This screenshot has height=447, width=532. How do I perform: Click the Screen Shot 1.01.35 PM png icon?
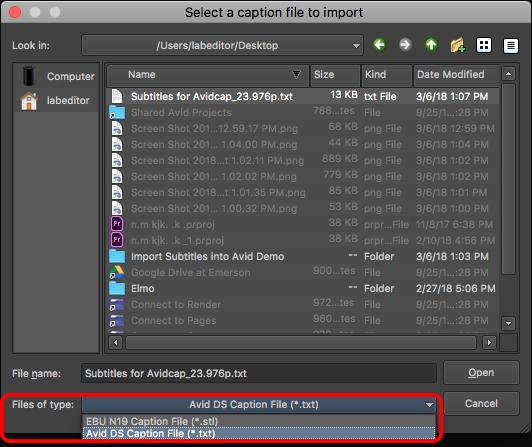[117, 192]
